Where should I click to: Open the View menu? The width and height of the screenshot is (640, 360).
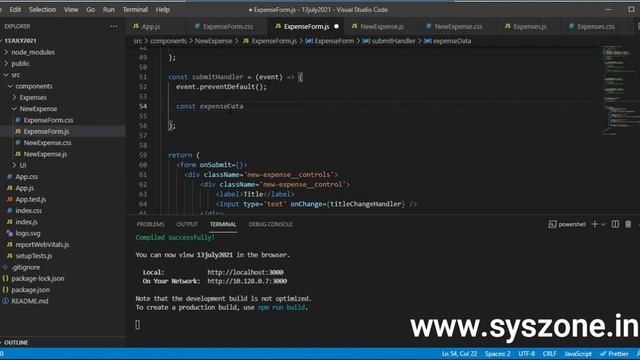pos(71,9)
